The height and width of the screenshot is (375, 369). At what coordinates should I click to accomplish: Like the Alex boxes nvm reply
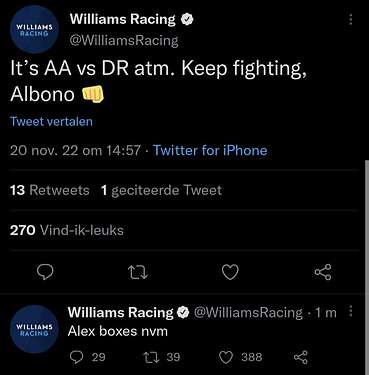(x=240, y=357)
